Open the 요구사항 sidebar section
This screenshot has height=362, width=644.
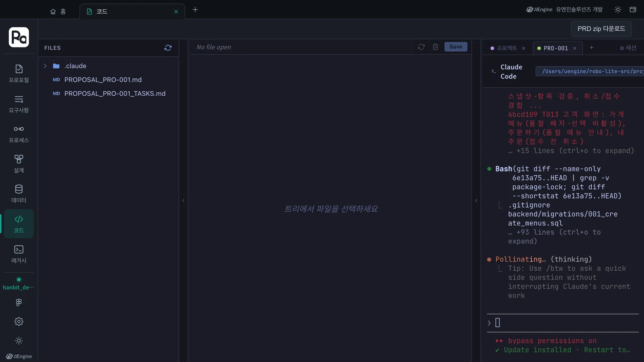click(x=19, y=104)
